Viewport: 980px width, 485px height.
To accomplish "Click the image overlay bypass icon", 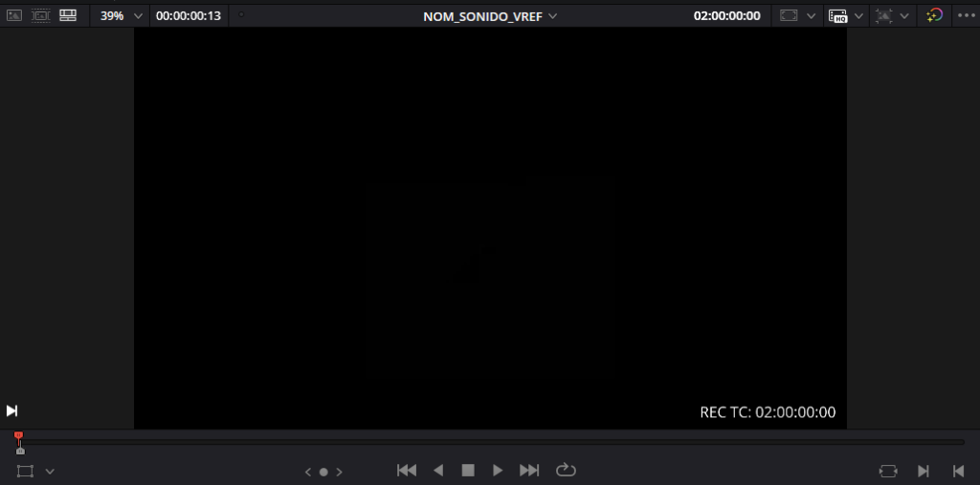I will (x=883, y=16).
